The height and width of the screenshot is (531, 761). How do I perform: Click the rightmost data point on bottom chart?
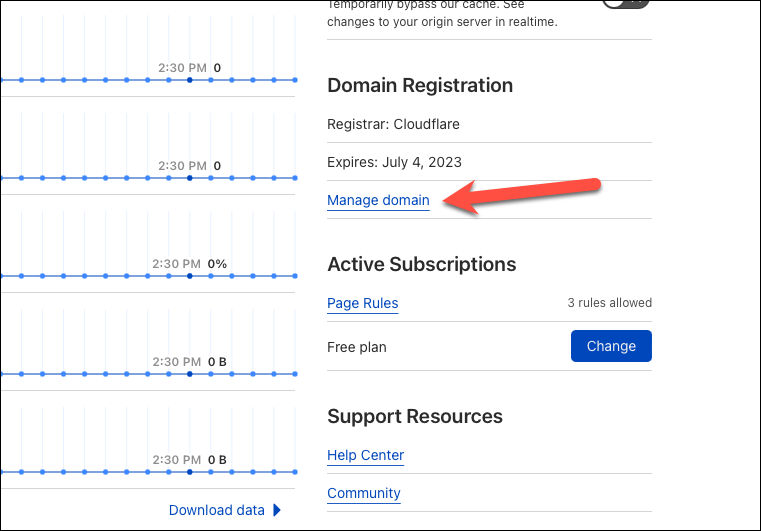tap(295, 472)
